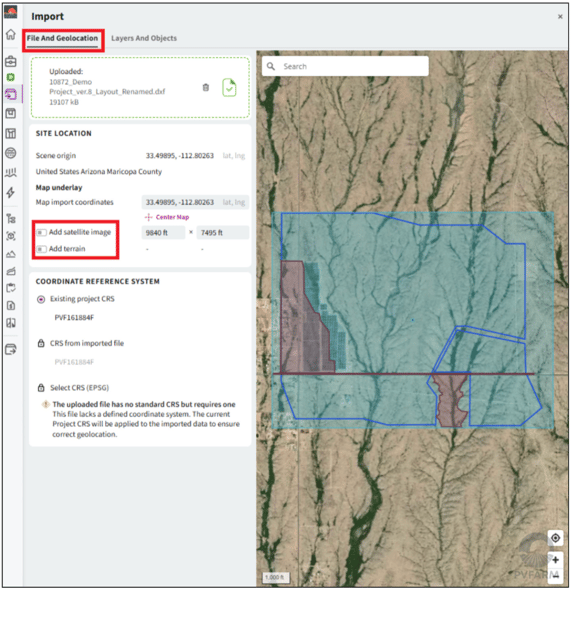Click the uploaded file name text

107,87
